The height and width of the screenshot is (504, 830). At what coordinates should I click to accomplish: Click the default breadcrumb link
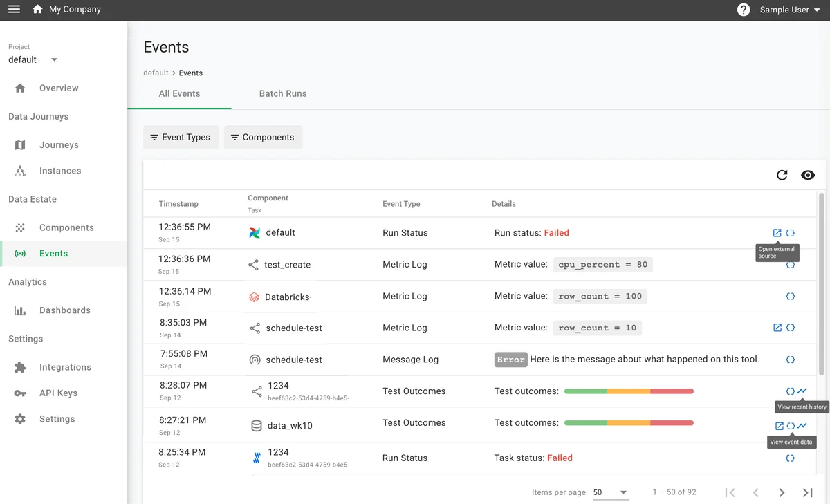(156, 73)
